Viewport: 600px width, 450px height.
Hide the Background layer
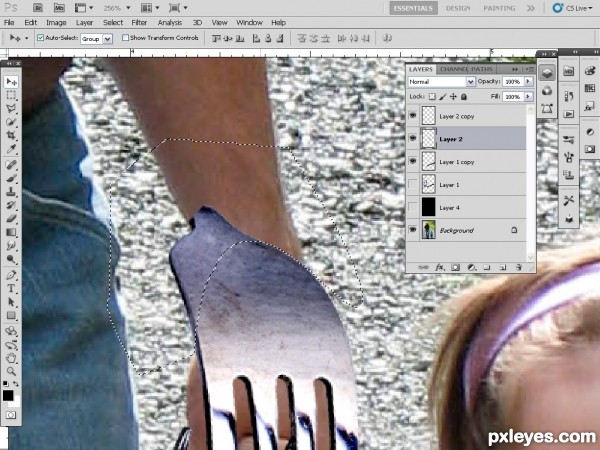pyautogui.click(x=412, y=230)
